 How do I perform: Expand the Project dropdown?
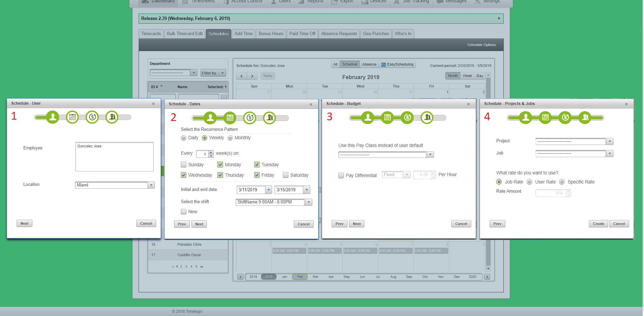(x=610, y=142)
